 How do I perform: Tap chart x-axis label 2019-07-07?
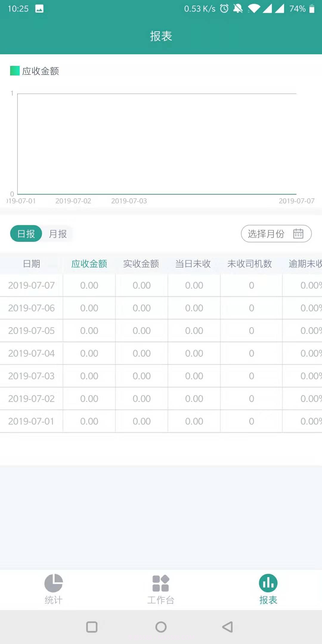click(x=297, y=201)
